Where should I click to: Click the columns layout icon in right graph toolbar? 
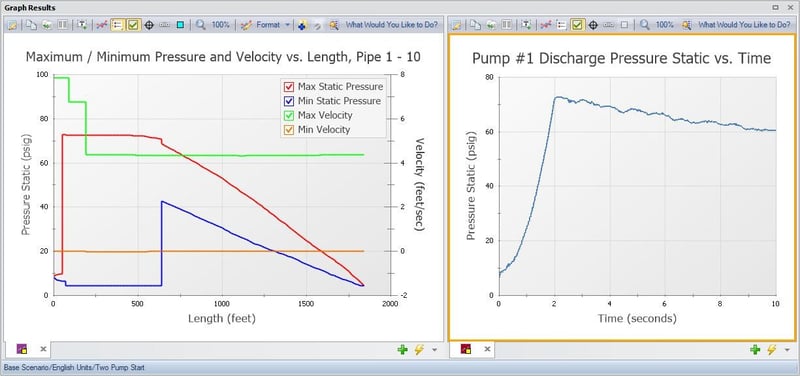pyautogui.click(x=507, y=24)
